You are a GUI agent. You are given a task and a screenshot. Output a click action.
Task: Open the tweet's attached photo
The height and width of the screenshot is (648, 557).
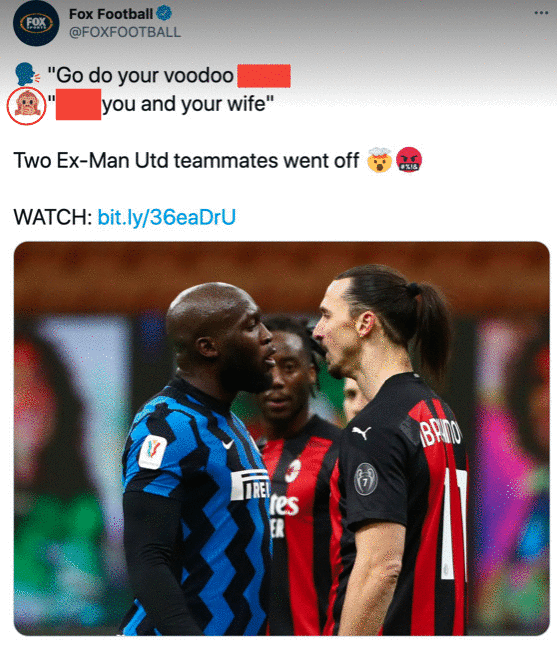click(x=282, y=438)
